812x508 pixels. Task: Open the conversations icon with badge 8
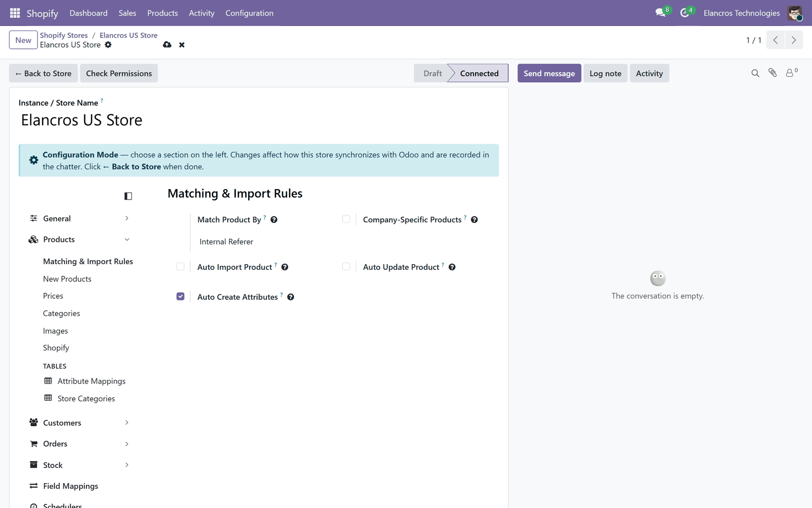[660, 13]
